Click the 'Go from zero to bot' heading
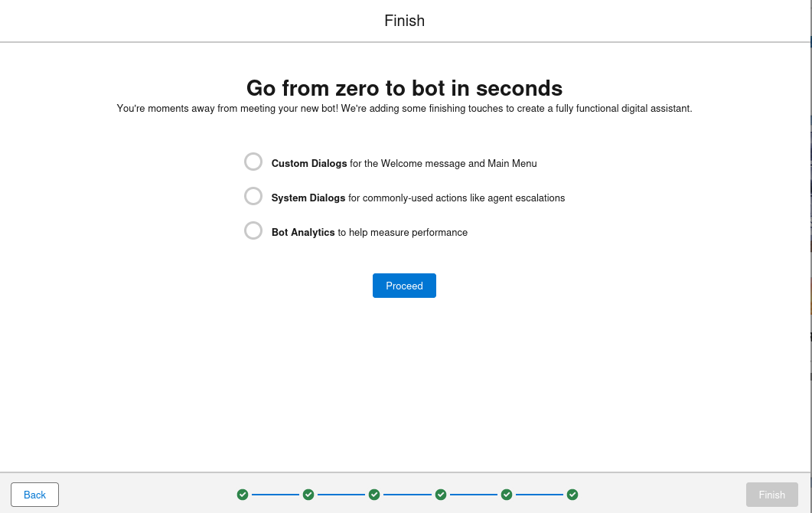The height and width of the screenshot is (513, 812). tap(404, 88)
